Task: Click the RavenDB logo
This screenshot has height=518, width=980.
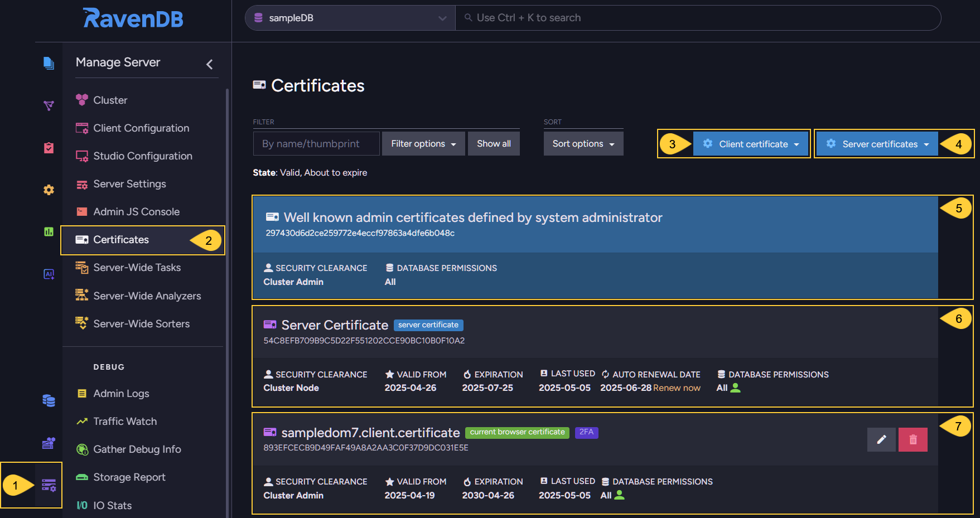Action: pos(133,18)
